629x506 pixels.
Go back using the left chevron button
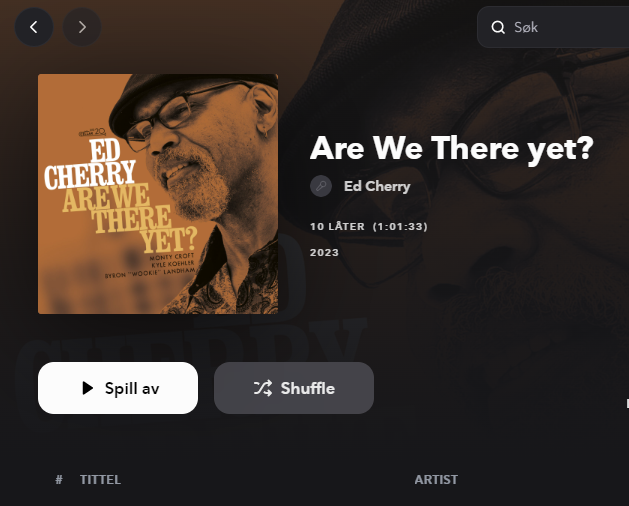pyautogui.click(x=34, y=27)
